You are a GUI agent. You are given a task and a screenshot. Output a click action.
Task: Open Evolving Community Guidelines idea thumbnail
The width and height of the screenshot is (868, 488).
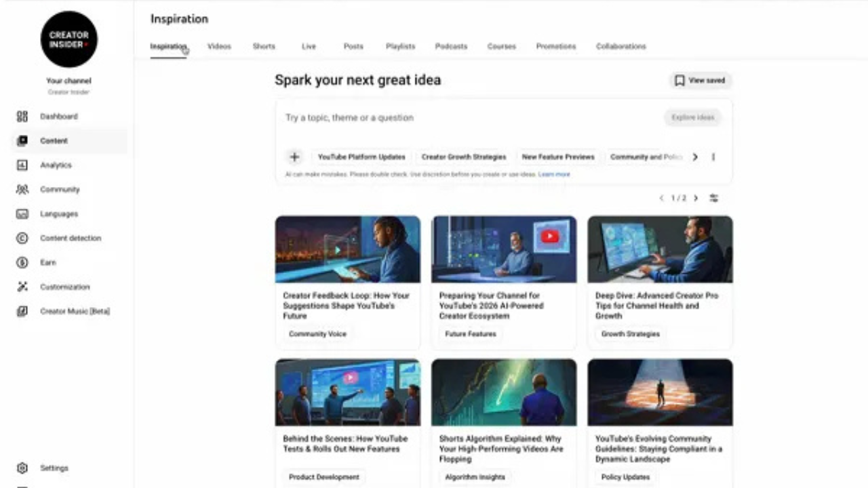[660, 392]
